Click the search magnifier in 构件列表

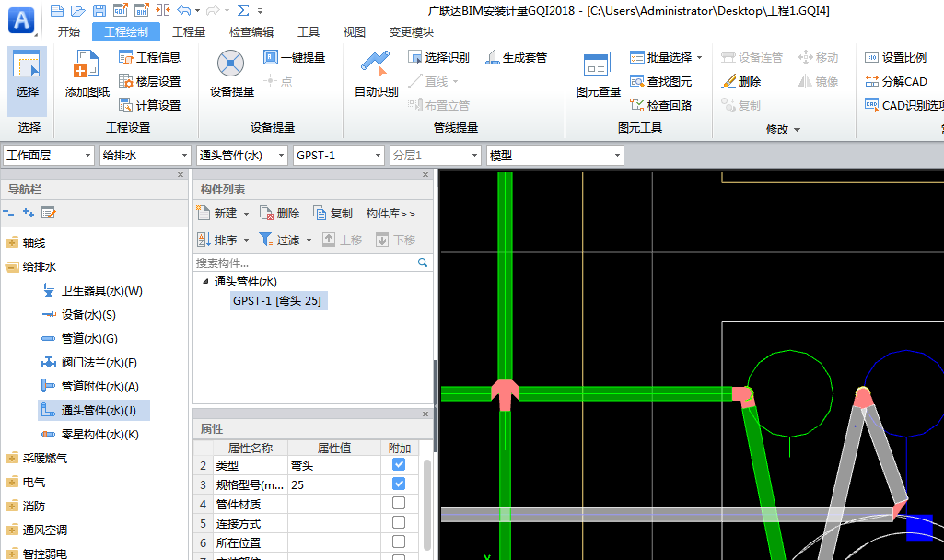coord(423,262)
